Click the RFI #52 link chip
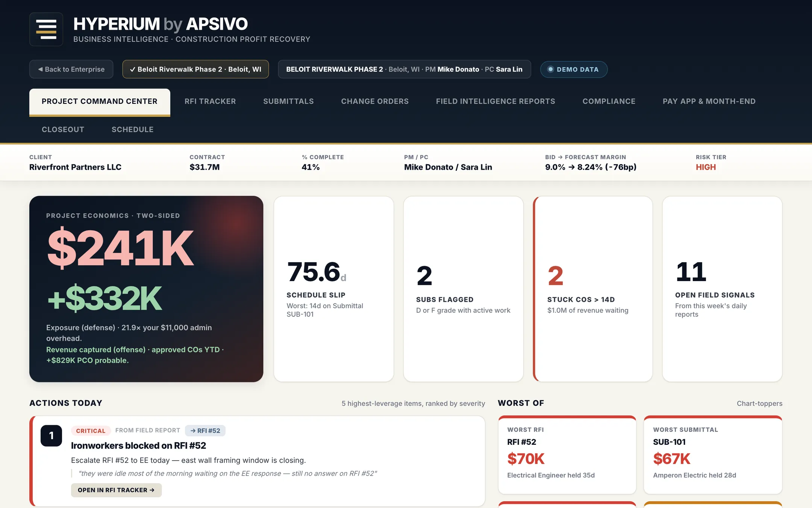The height and width of the screenshot is (508, 812). 205,430
